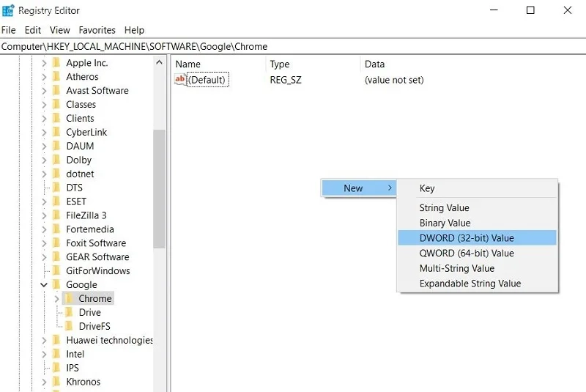Image resolution: width=586 pixels, height=392 pixels.
Task: Click the folder icon beside Foxit Software
Action: click(x=56, y=243)
